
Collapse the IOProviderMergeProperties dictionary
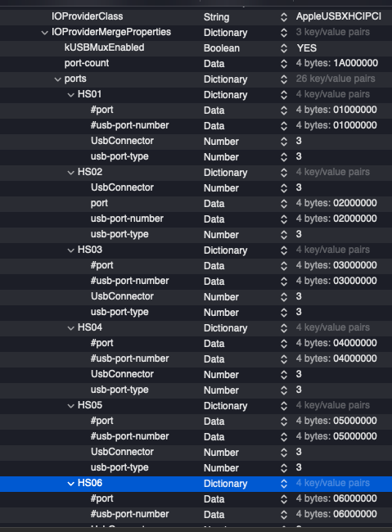[x=44, y=33]
